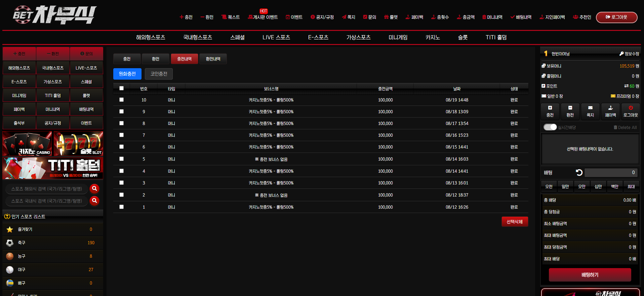
Task: Check the select-all checkbox in table header
Action: pos(121,88)
